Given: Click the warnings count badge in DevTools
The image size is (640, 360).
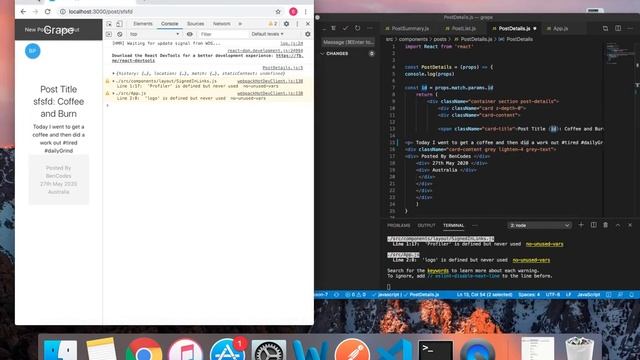Looking at the screenshot, I should [273, 24].
